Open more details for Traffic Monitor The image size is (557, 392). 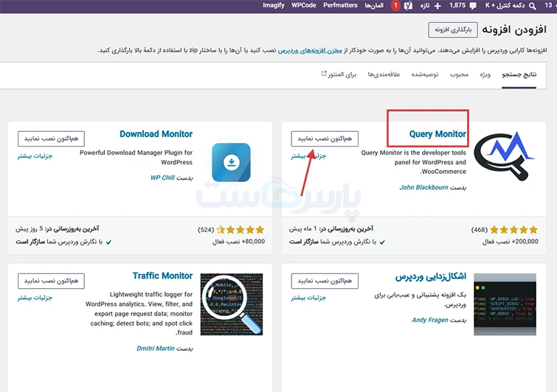[x=35, y=298]
